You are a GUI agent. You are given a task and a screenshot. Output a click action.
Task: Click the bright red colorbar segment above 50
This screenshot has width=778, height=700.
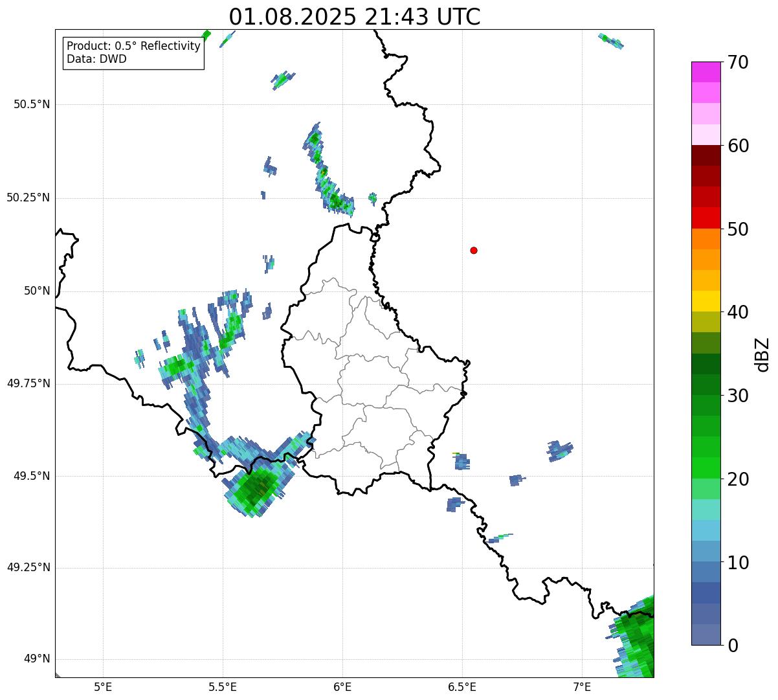[x=706, y=218]
